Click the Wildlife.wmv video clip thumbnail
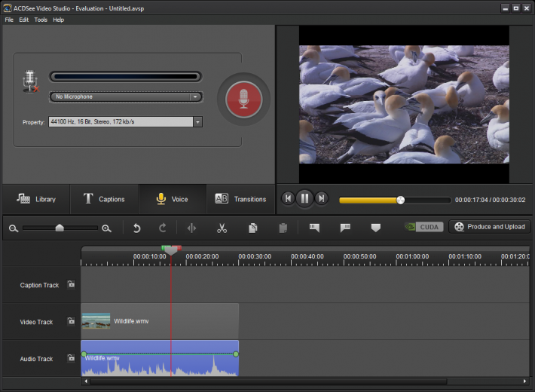 (96, 321)
